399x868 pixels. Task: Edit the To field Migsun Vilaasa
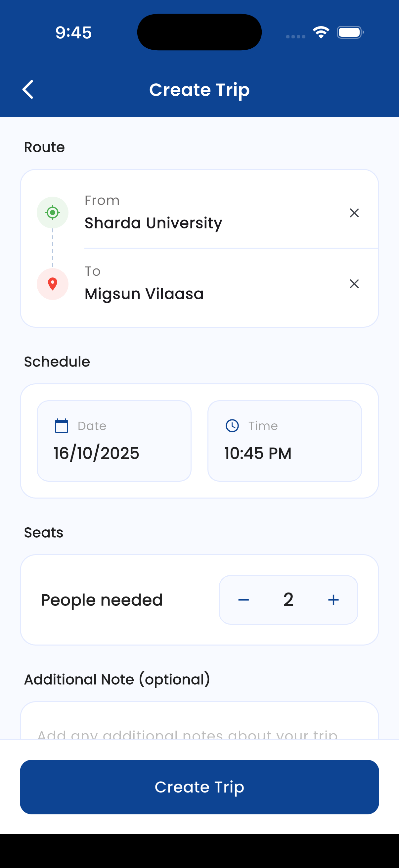[144, 294]
